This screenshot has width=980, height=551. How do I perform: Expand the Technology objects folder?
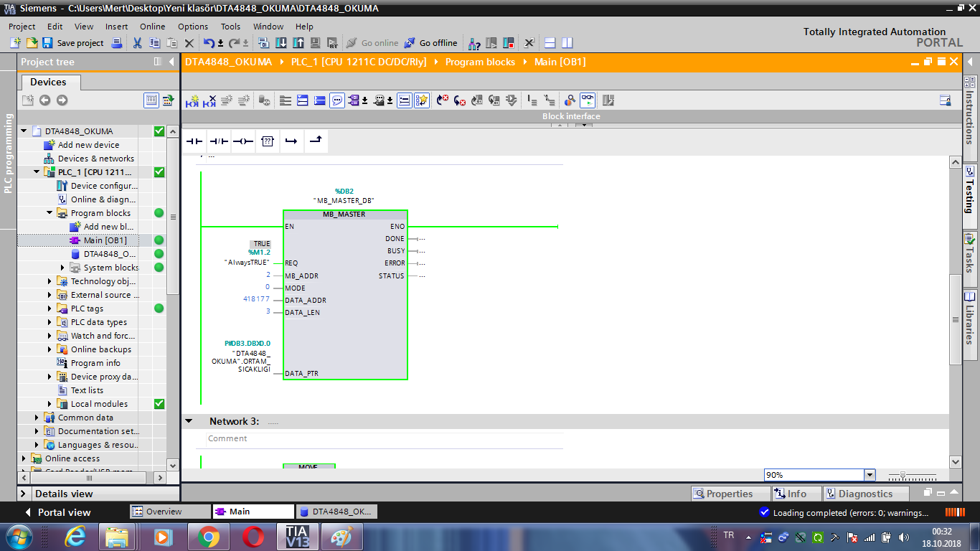pos(50,281)
